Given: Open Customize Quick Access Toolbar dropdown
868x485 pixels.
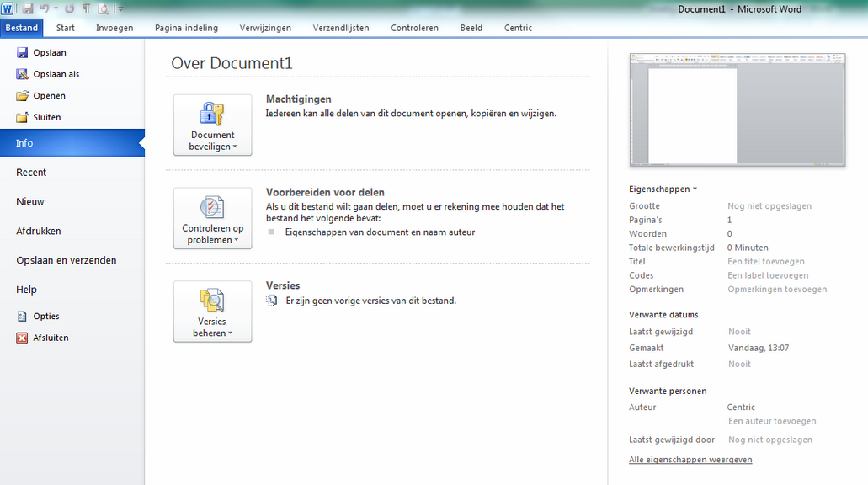Looking at the screenshot, I should [120, 8].
